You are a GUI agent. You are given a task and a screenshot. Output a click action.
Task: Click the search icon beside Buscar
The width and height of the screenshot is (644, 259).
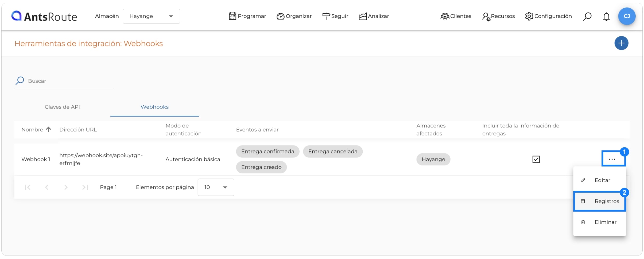point(20,81)
